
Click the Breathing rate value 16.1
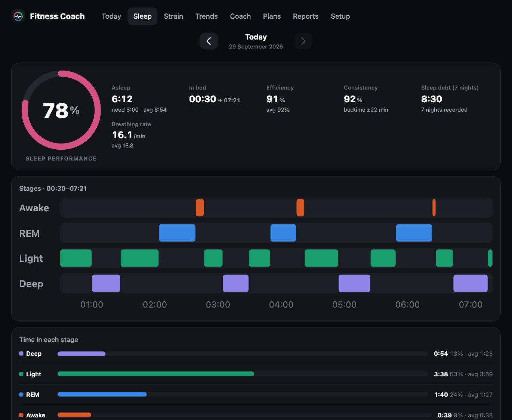point(122,135)
